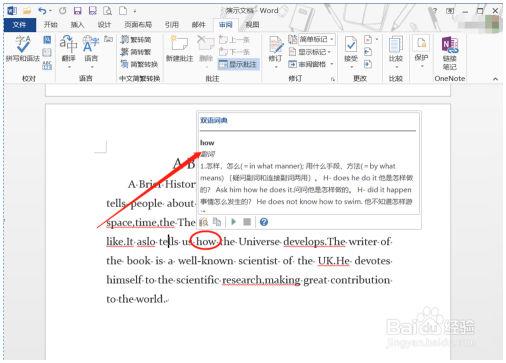Open the 翻译 translate menu
The image size is (506, 363).
[x=68, y=51]
